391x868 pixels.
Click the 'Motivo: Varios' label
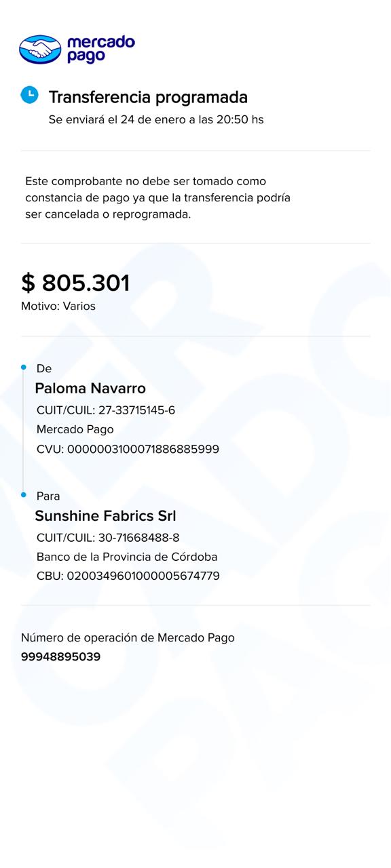click(x=58, y=306)
